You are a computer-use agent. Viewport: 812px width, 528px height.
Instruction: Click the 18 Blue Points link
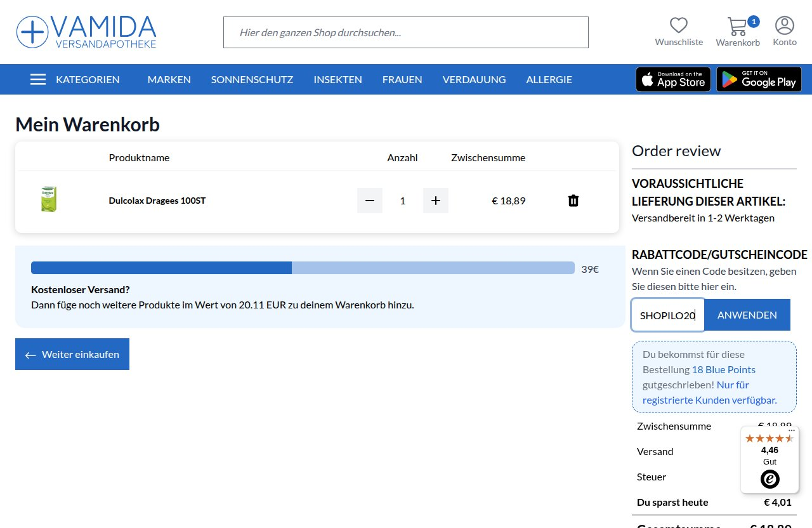[723, 369]
